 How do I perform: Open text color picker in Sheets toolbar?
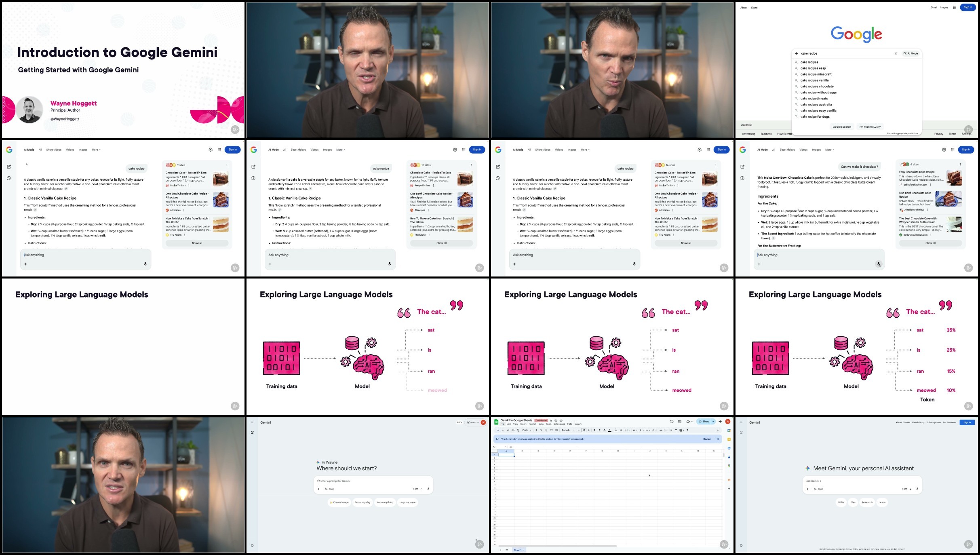(x=609, y=430)
